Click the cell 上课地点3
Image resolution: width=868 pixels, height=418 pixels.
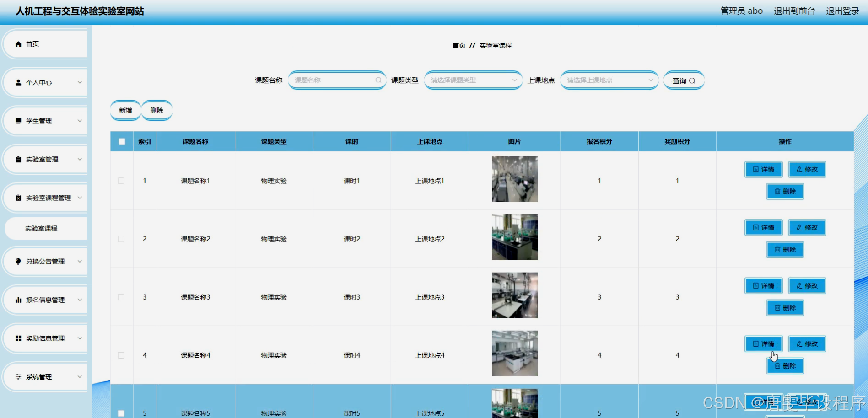tap(430, 297)
